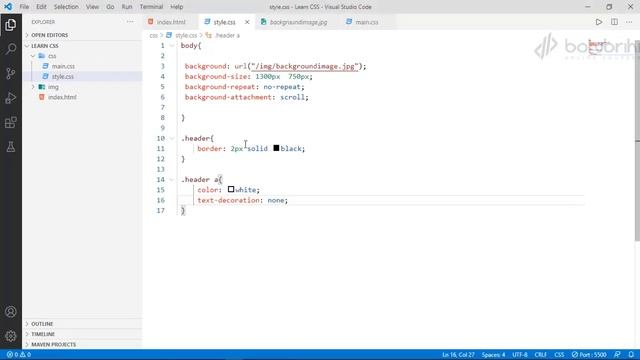The height and width of the screenshot is (360, 640).
Task: Click line number 9 in the gutter
Action: pyautogui.click(x=162, y=128)
